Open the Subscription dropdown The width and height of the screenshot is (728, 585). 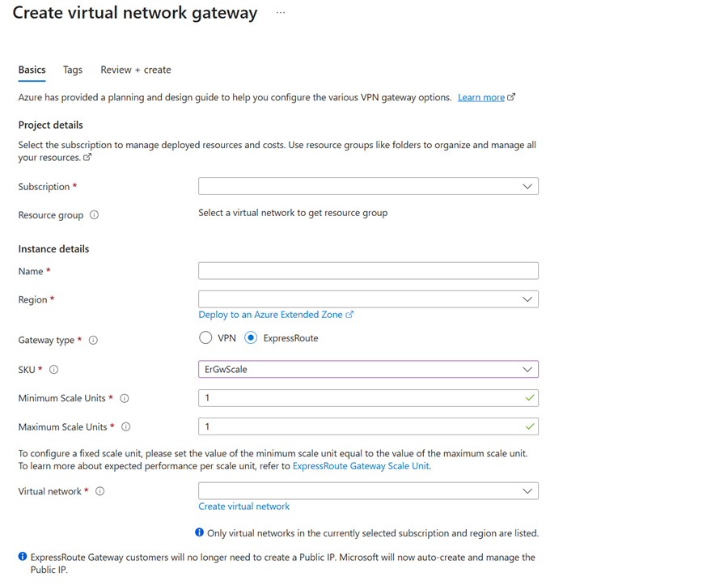point(368,186)
